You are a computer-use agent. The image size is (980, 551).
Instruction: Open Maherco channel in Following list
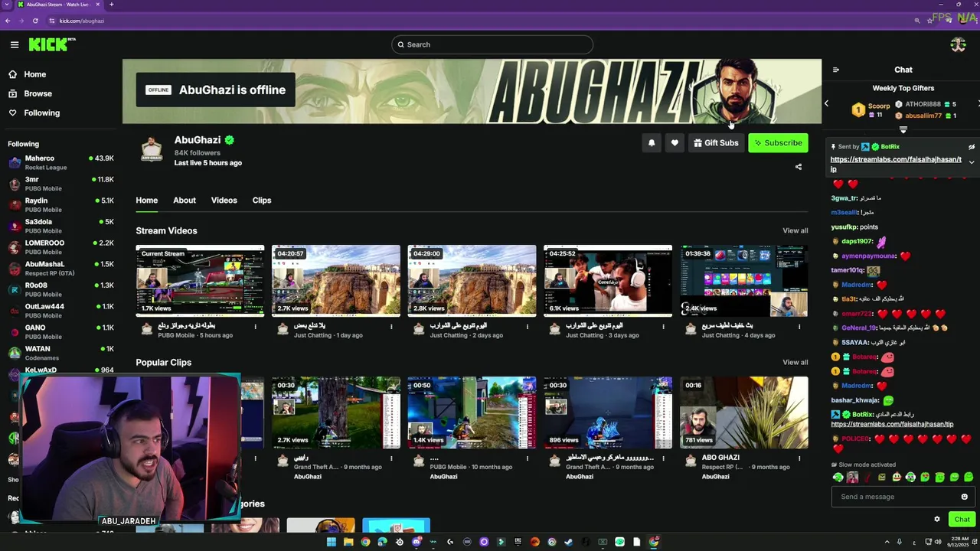pos(61,162)
